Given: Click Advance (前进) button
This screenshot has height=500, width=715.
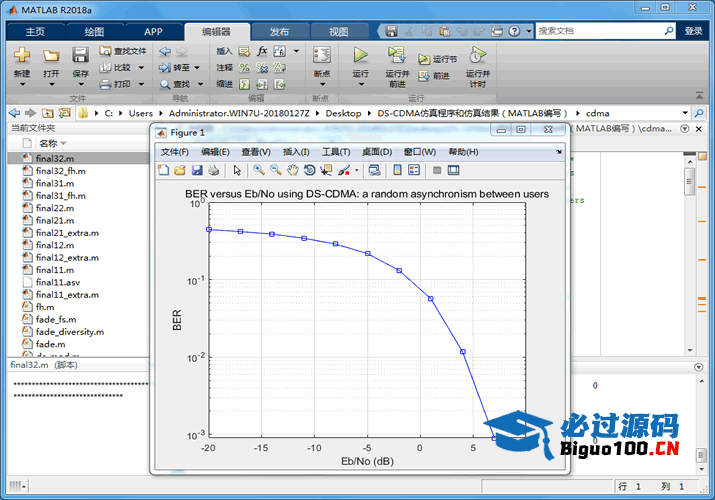Looking at the screenshot, I should point(434,76).
